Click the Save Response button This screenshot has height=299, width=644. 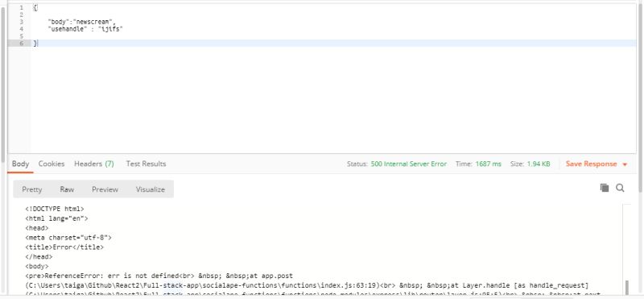[x=592, y=164]
